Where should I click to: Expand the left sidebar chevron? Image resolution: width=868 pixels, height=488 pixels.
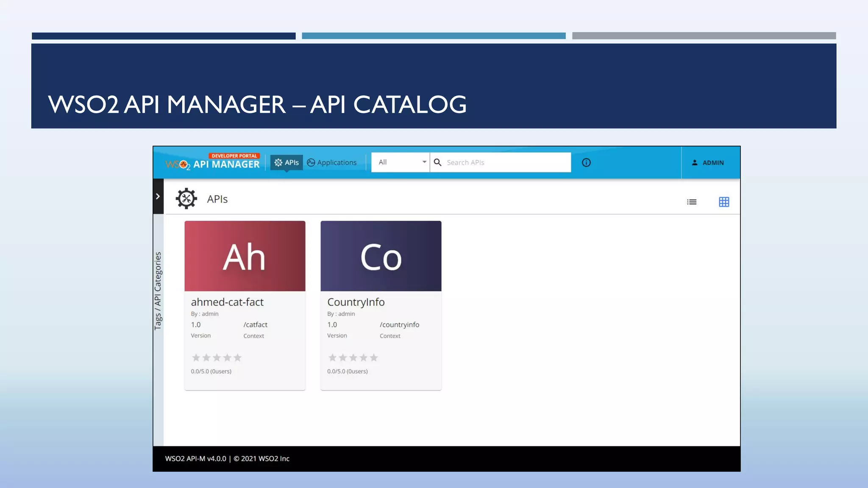coord(158,196)
